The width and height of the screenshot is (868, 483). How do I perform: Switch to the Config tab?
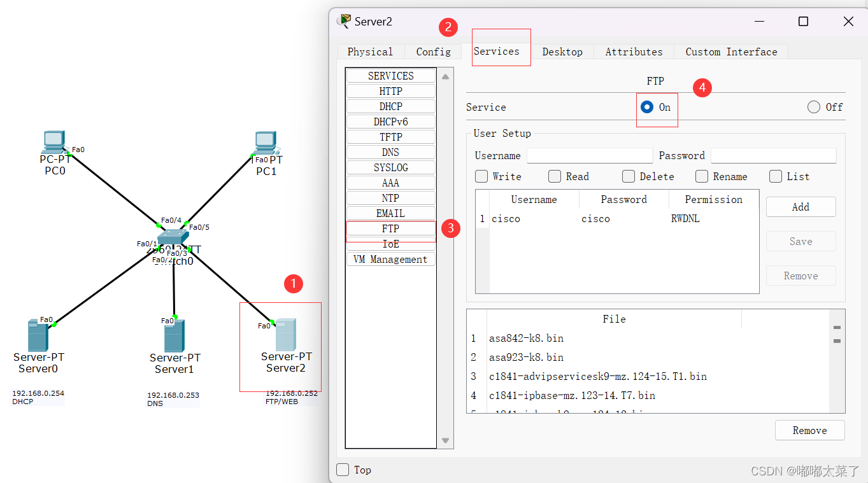click(434, 52)
